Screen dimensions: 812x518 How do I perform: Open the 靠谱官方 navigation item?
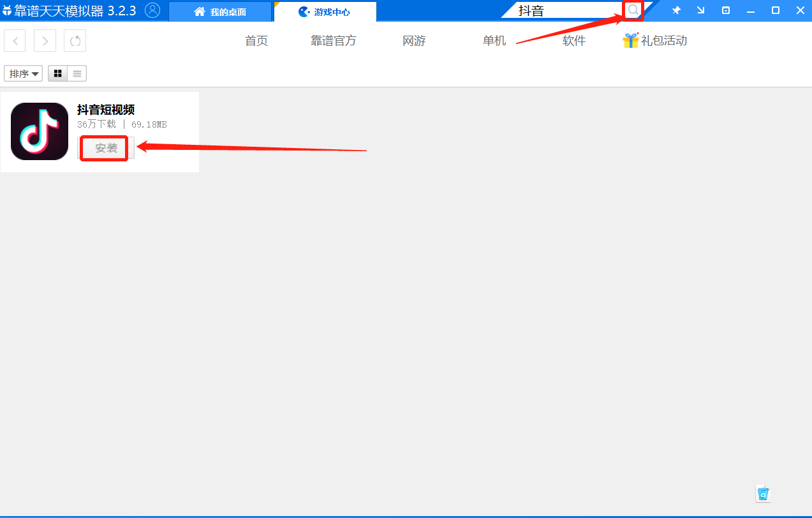[333, 41]
